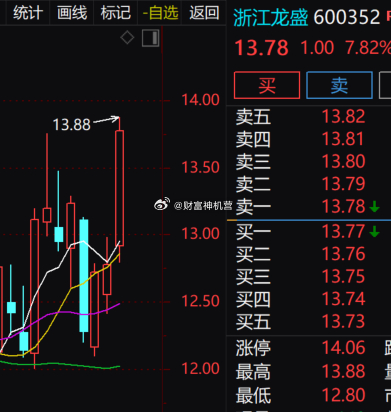Click the 13.88 high annotation label

pyautogui.click(x=72, y=125)
